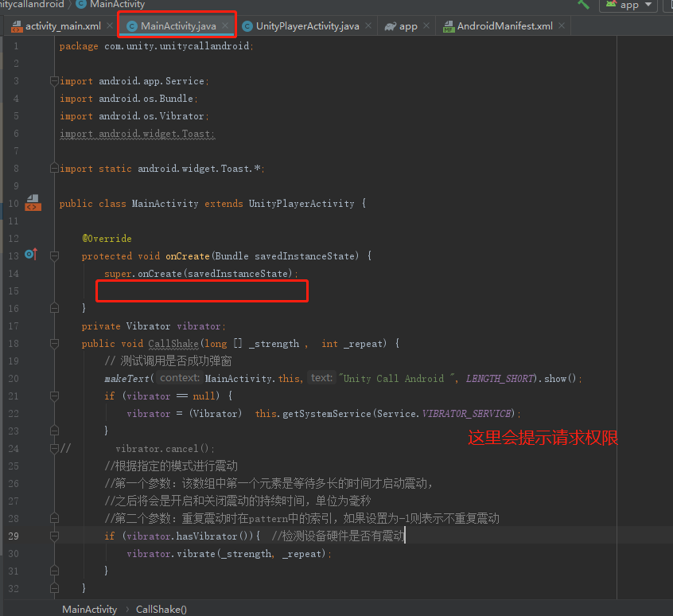
Task: Click the unused import android.widget.Toast line
Action: coord(137,134)
